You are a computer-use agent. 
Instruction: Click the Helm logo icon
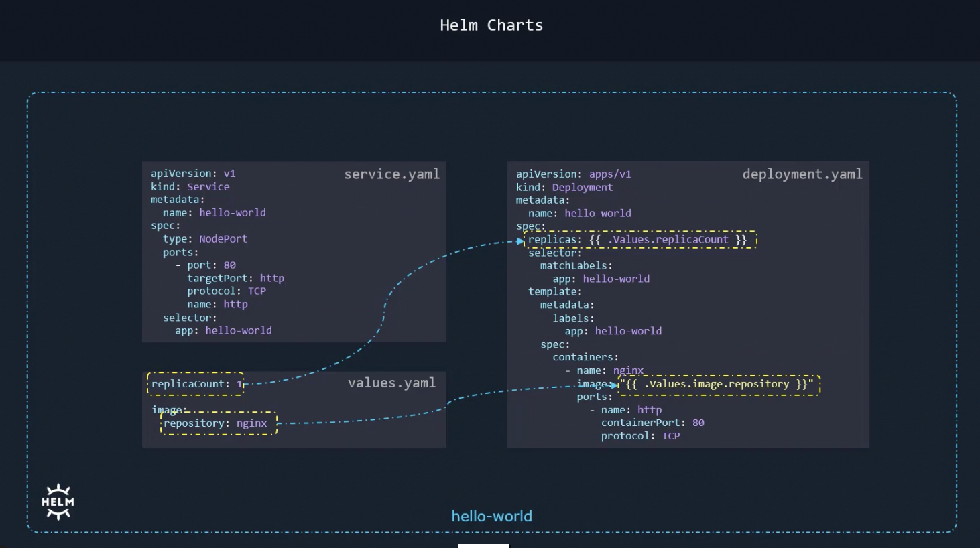pos(57,501)
